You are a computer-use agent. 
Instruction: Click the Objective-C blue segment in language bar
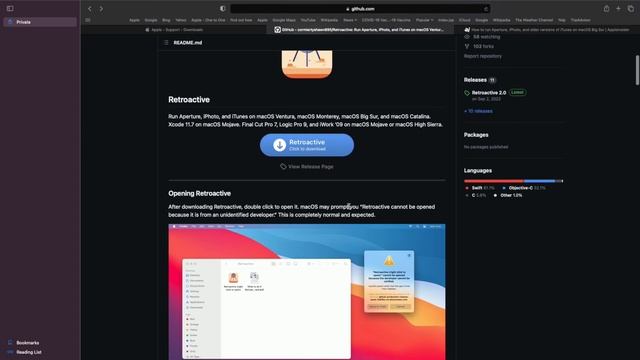click(x=540, y=181)
